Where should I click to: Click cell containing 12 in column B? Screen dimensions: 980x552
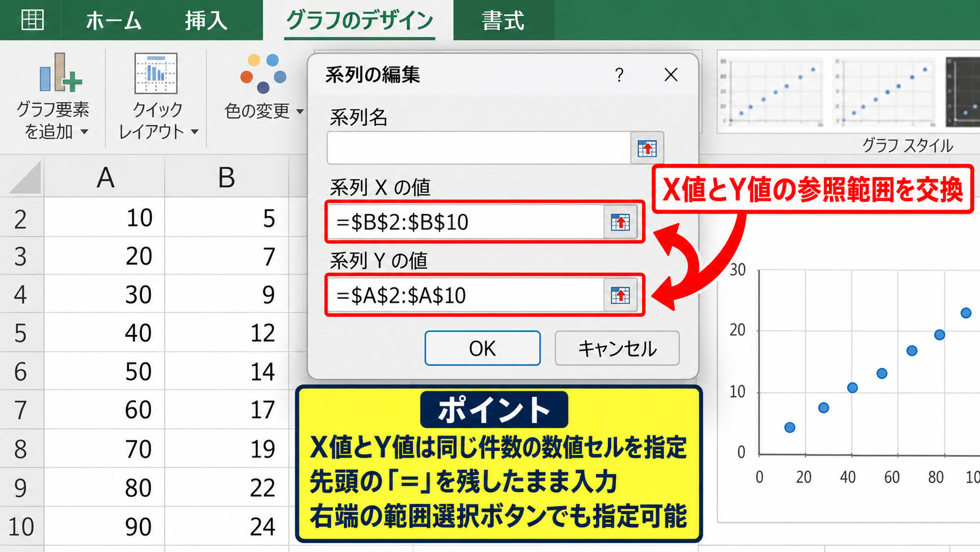[227, 333]
